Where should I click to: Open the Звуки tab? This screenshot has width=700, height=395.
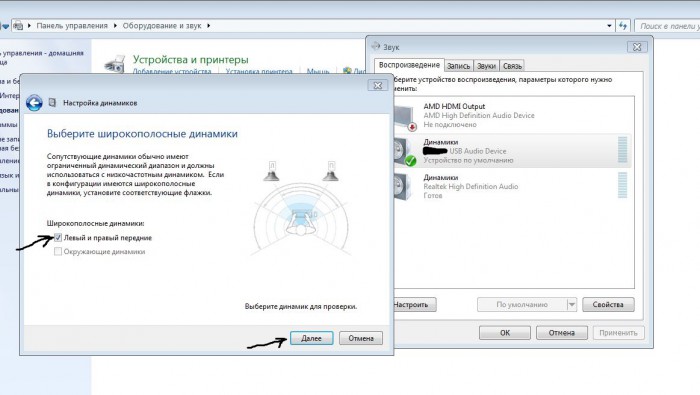[x=486, y=66]
